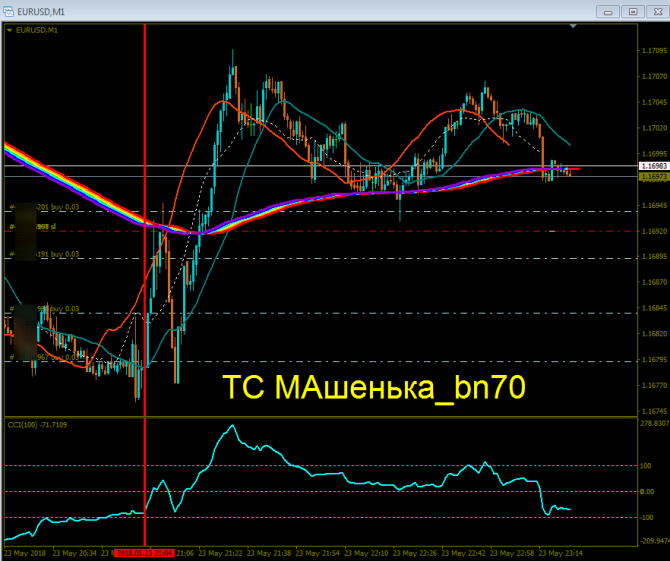This screenshot has height=561, width=670.
Task: Click the 23 May 21:38 time label
Action: pyautogui.click(x=269, y=553)
